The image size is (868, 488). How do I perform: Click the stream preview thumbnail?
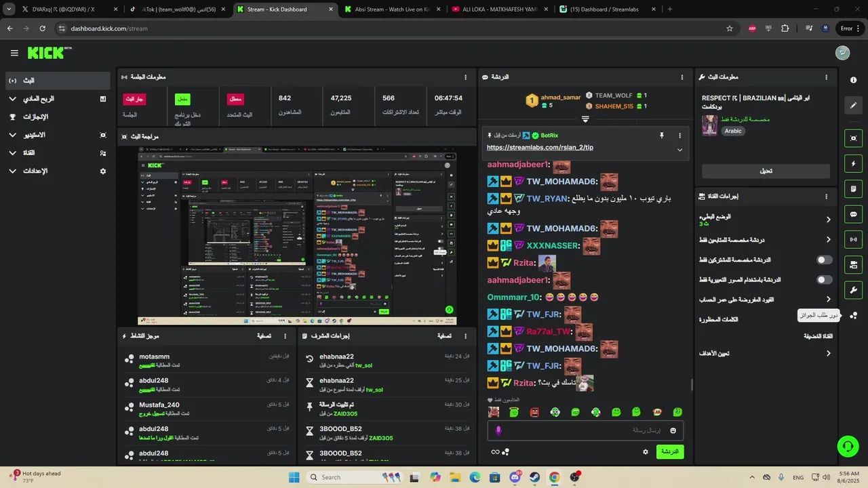(297, 236)
